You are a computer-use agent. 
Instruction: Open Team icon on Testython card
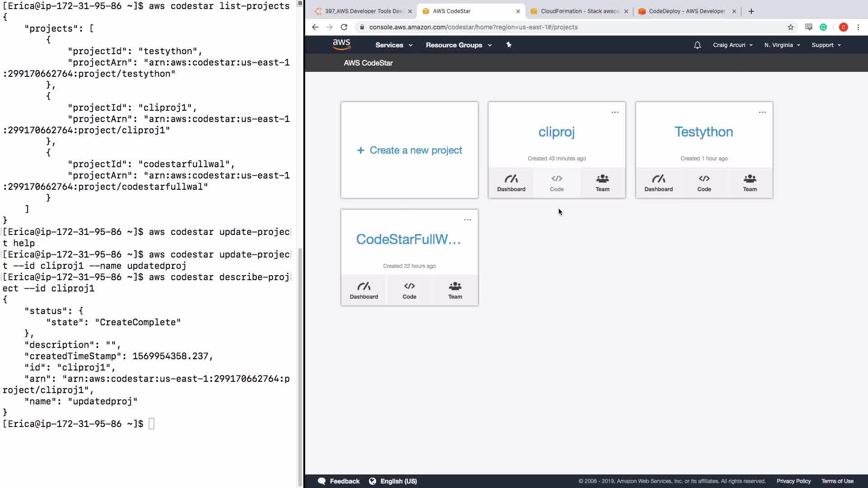pyautogui.click(x=750, y=183)
